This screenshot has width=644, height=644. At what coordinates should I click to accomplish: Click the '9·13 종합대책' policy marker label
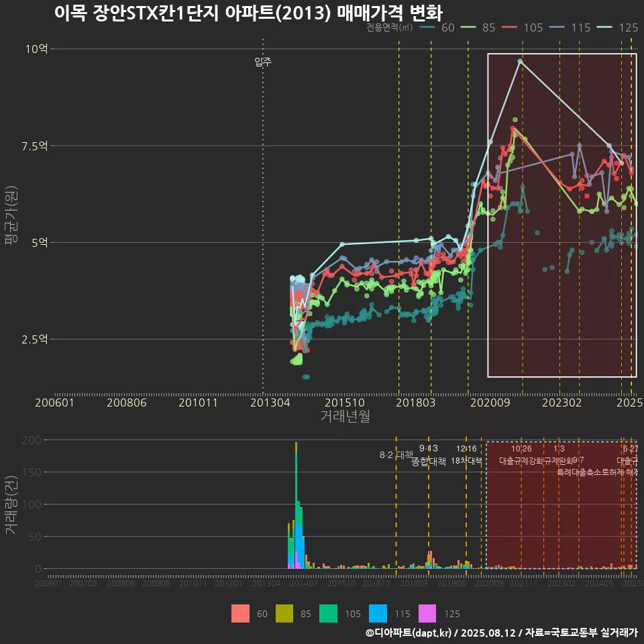coord(429,455)
